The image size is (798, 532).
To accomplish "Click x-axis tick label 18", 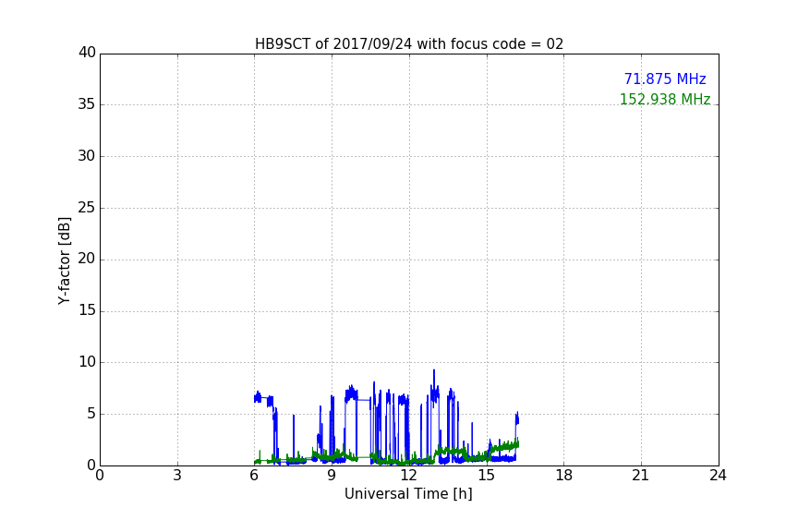I will pos(564,476).
